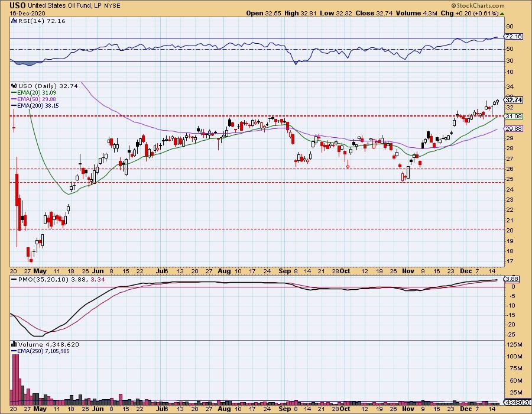Click the volume bars icon beside Volume 4,348,620
The width and height of the screenshot is (532, 414).
click(x=14, y=344)
